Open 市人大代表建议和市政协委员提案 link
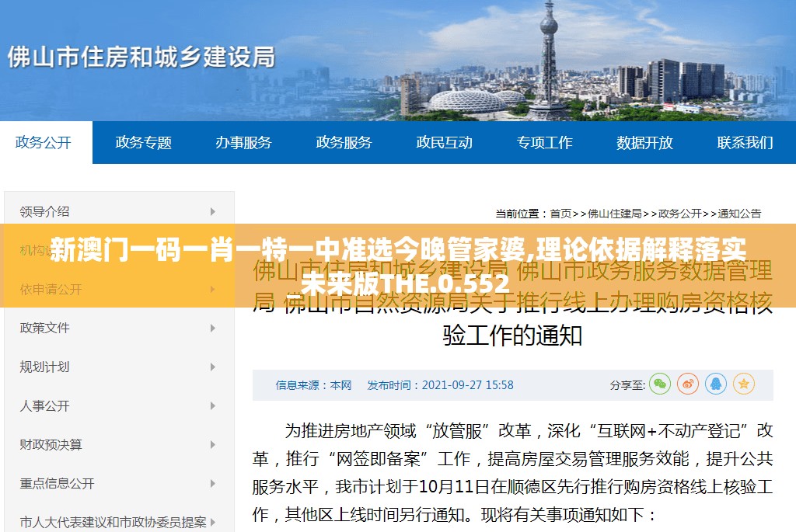This screenshot has width=796, height=532. click(113, 522)
